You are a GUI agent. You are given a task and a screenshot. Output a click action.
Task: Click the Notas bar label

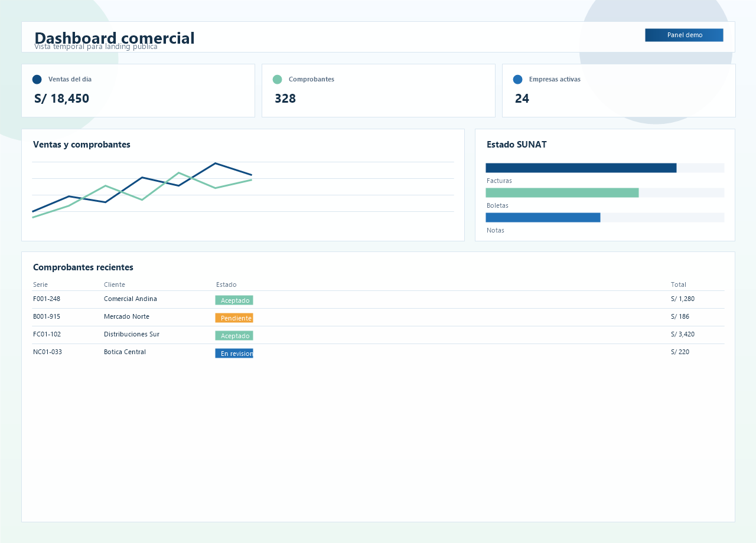[x=496, y=230]
